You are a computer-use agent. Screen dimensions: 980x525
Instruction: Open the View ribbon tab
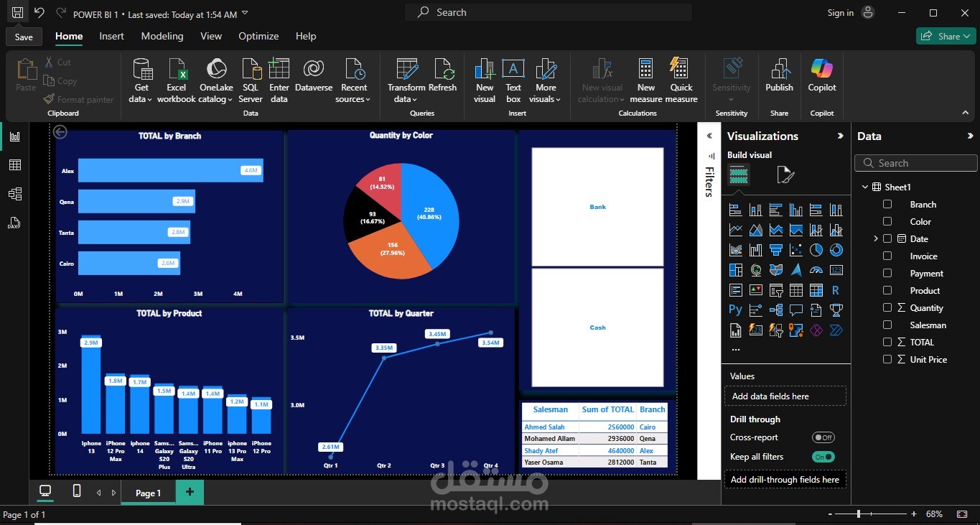pos(211,36)
